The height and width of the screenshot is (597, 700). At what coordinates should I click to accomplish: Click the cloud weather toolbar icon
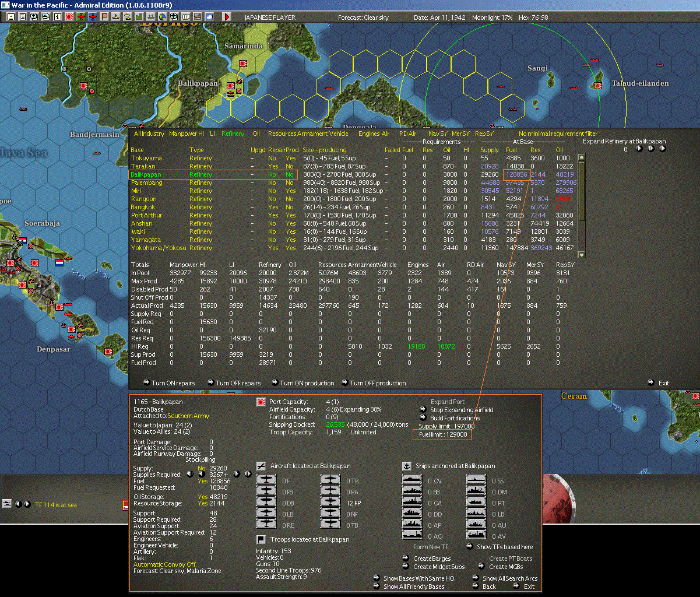[x=209, y=17]
